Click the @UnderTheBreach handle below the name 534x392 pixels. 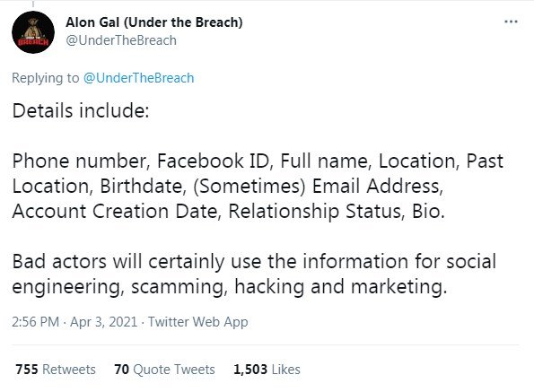121,40
